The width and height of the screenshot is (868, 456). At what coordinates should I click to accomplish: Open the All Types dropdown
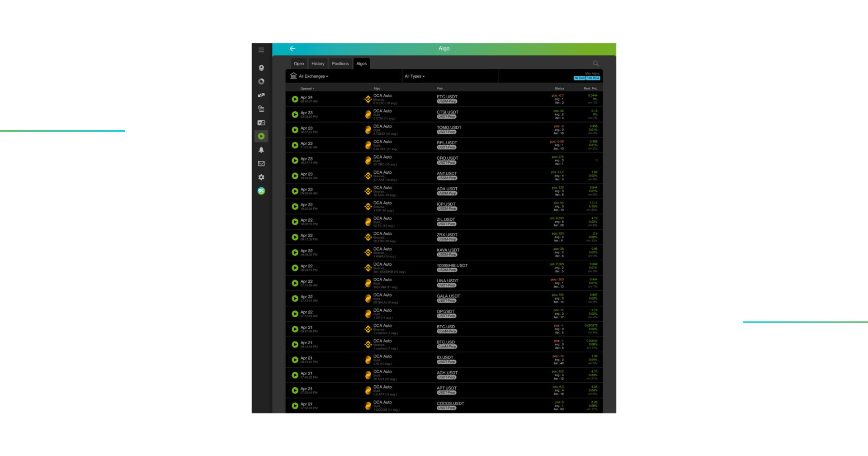[414, 76]
